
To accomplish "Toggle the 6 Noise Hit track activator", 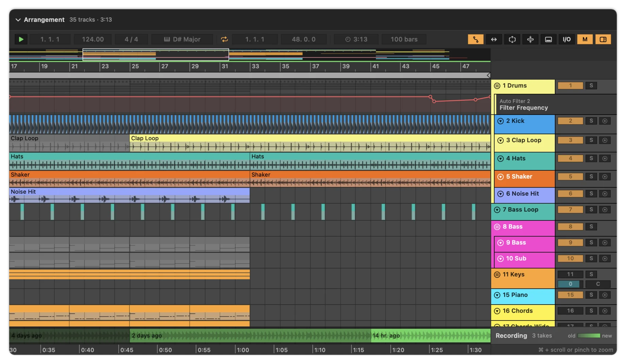I will pyautogui.click(x=571, y=194).
